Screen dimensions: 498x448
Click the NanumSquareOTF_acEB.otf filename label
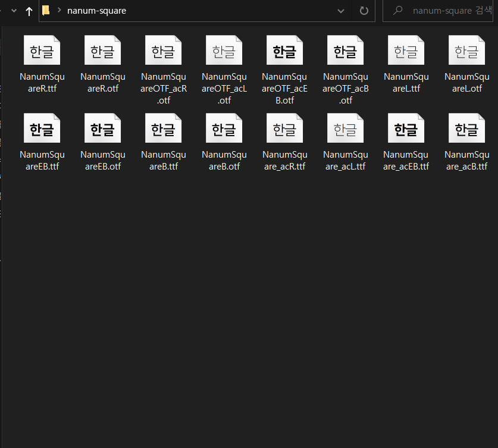click(284, 89)
